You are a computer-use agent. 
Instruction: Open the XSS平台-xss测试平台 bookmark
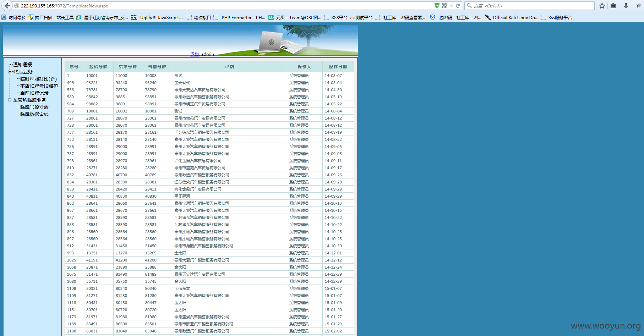click(348, 17)
